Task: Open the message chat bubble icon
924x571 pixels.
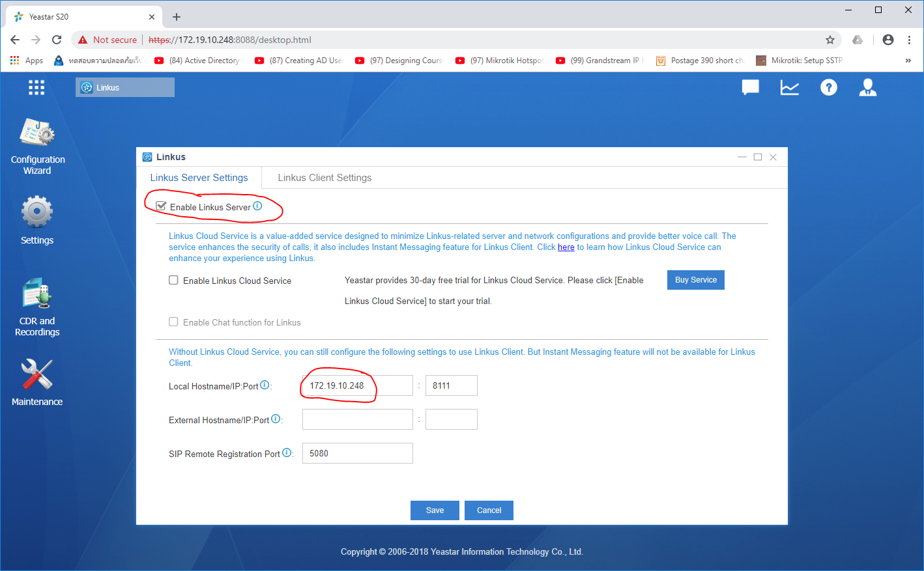Action: click(x=751, y=87)
